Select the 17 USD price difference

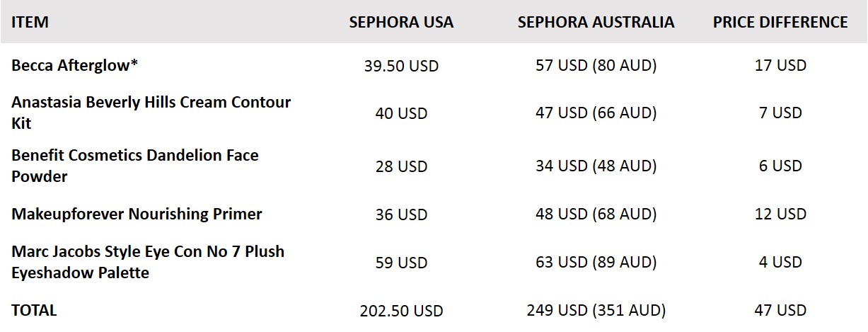pyautogui.click(x=780, y=66)
